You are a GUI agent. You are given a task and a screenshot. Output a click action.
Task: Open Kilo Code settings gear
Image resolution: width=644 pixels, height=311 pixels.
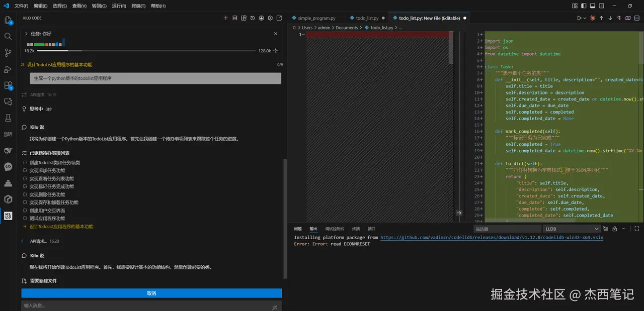click(270, 18)
